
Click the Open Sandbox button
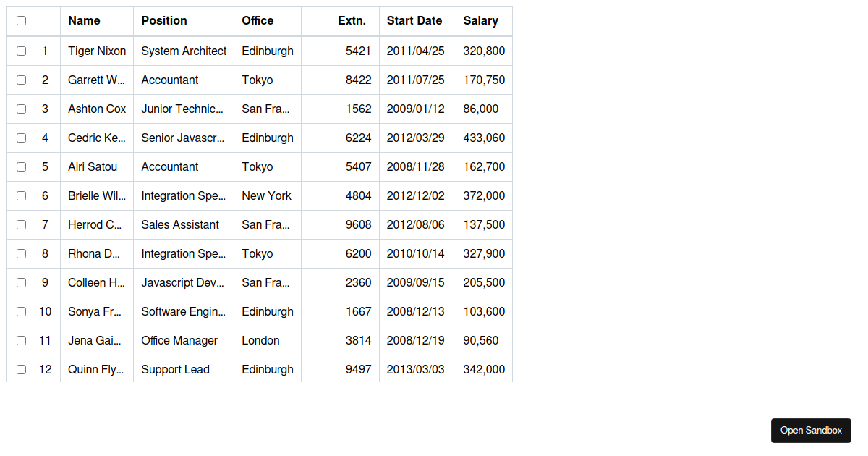pyautogui.click(x=811, y=431)
